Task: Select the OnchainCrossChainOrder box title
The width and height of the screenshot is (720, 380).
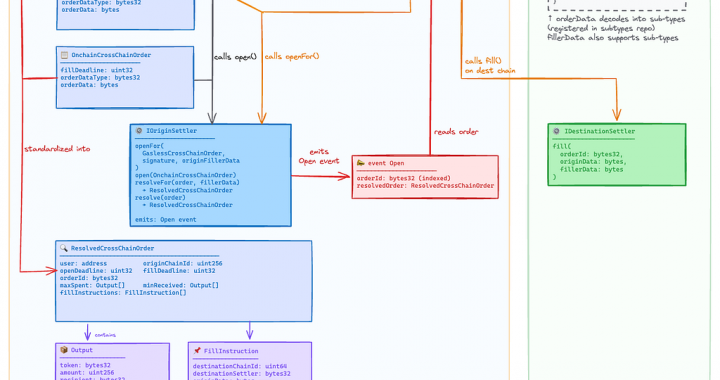Action: click(111, 55)
